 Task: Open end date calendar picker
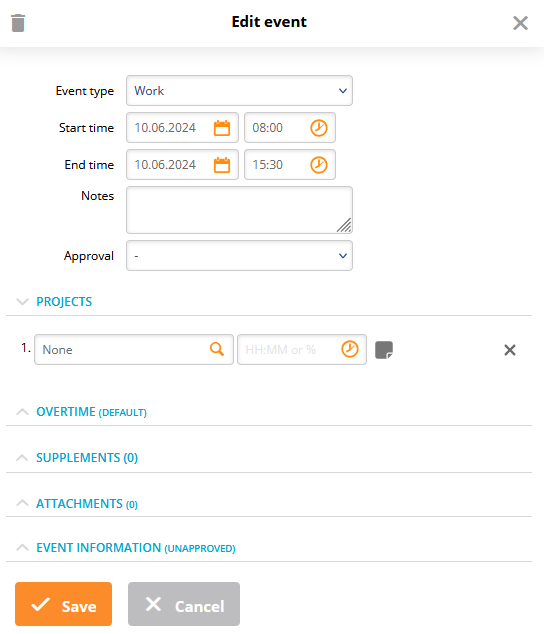click(x=222, y=165)
